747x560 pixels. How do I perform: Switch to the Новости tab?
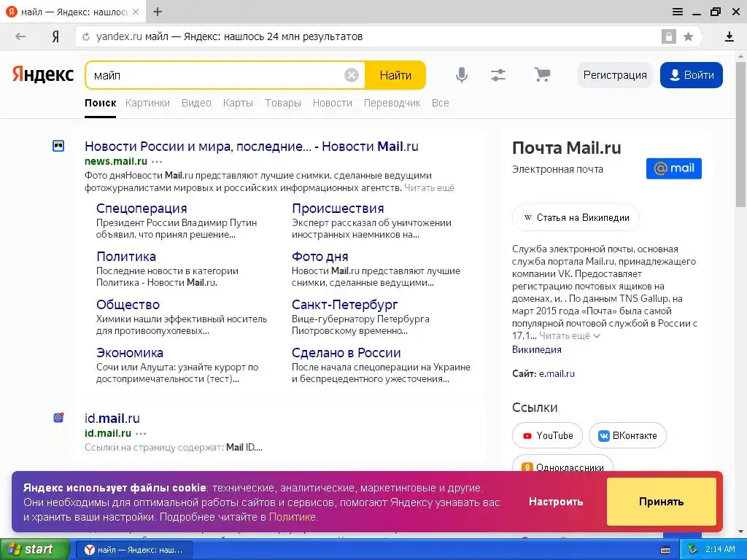(x=333, y=103)
